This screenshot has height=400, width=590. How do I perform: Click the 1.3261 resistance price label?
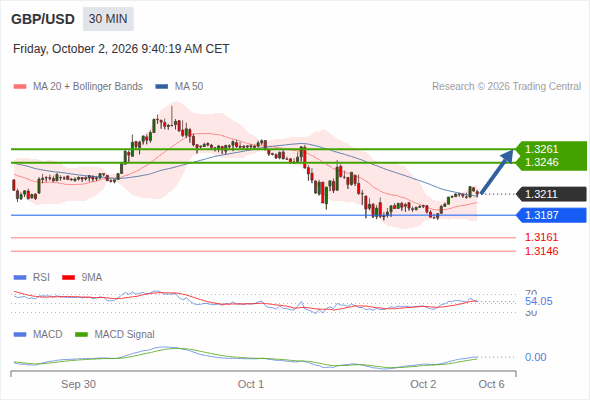click(x=541, y=149)
